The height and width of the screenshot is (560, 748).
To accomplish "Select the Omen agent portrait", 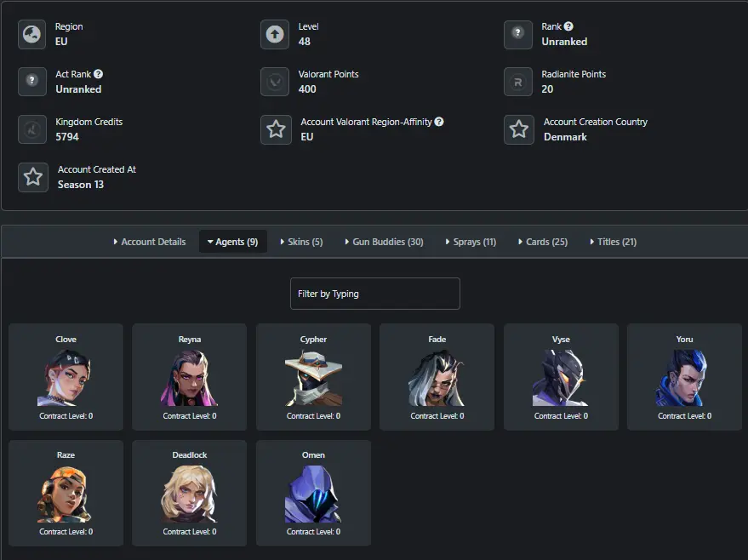I will point(313,494).
